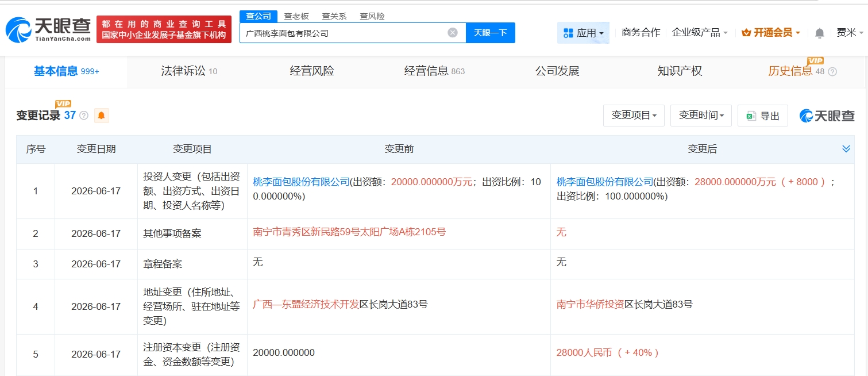Clear the search box with the X icon
This screenshot has width=868, height=376.
tap(453, 33)
